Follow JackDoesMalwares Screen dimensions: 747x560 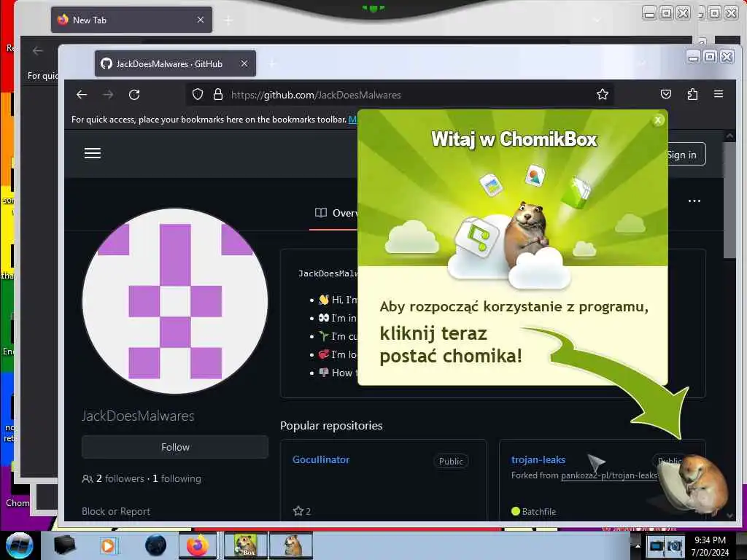click(x=175, y=447)
